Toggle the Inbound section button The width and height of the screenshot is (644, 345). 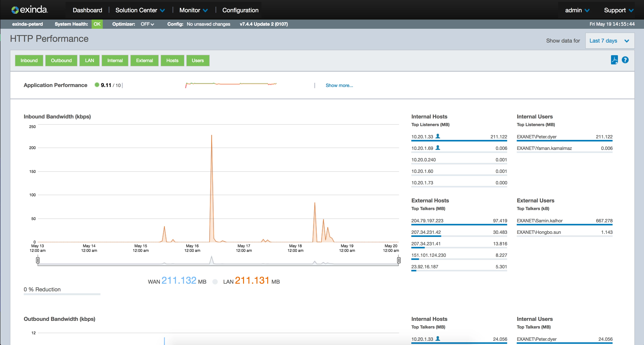(x=29, y=61)
